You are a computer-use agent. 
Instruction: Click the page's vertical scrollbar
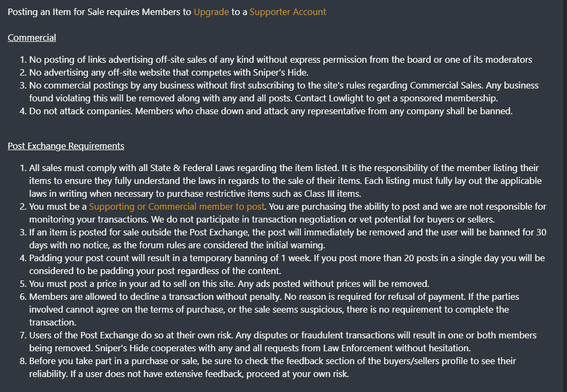point(565,196)
